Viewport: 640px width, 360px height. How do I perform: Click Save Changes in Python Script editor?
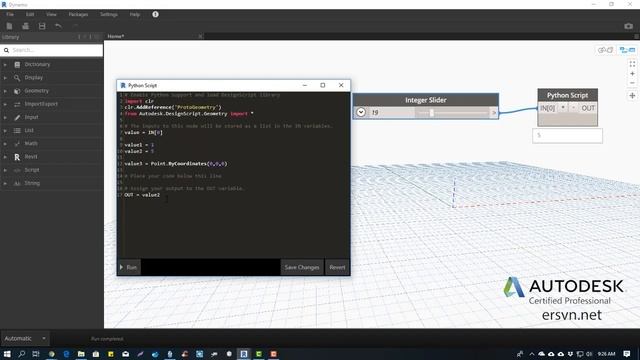pos(302,267)
